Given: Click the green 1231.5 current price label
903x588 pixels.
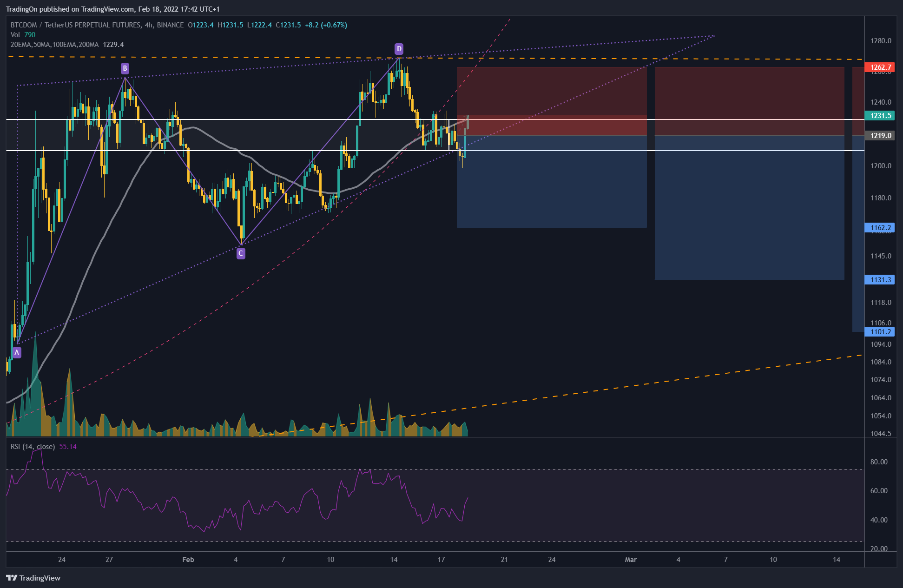Looking at the screenshot, I should [x=879, y=116].
